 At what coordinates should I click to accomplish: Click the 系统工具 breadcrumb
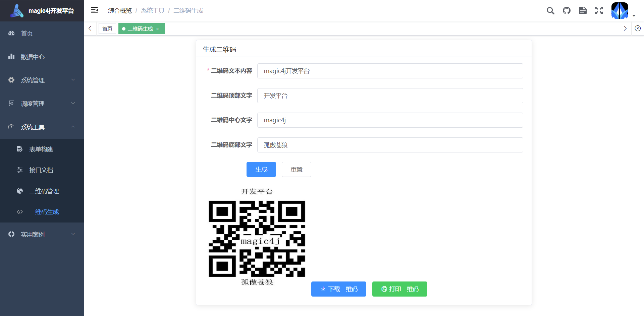(153, 11)
